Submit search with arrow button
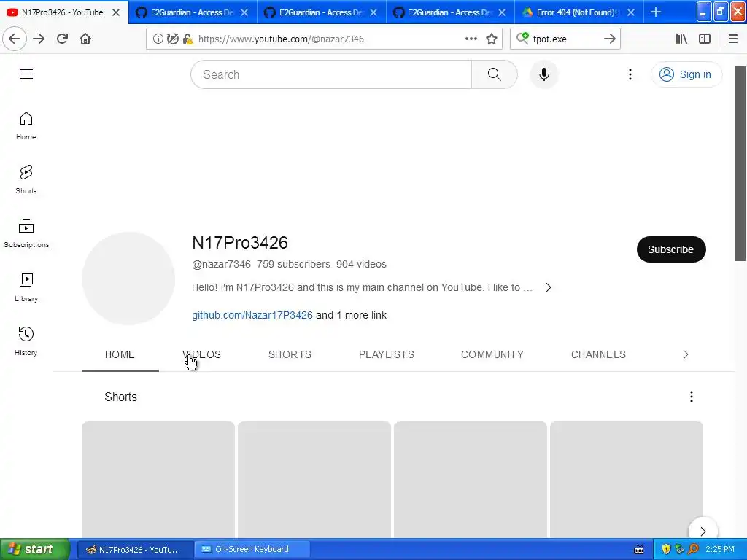 609,39
